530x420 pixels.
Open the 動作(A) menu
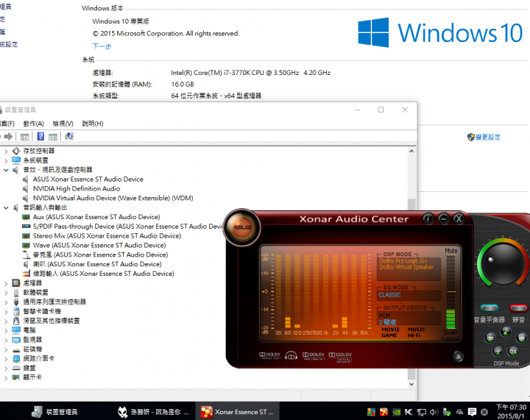[x=33, y=124]
